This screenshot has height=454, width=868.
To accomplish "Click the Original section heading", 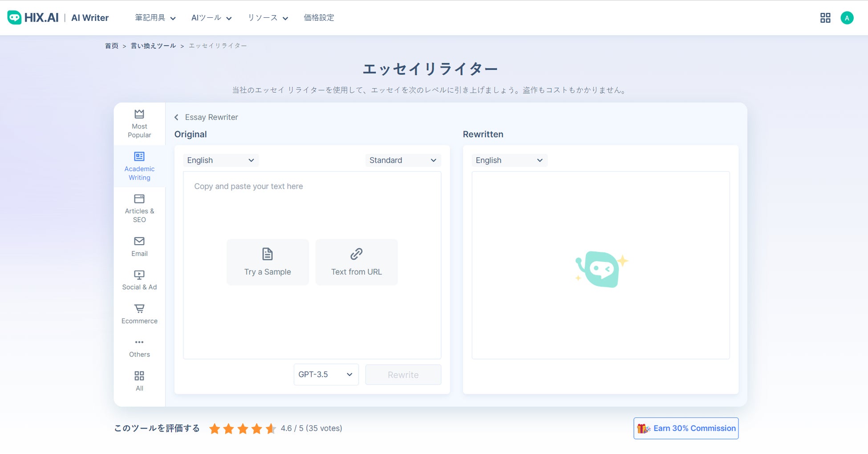I will click(191, 135).
